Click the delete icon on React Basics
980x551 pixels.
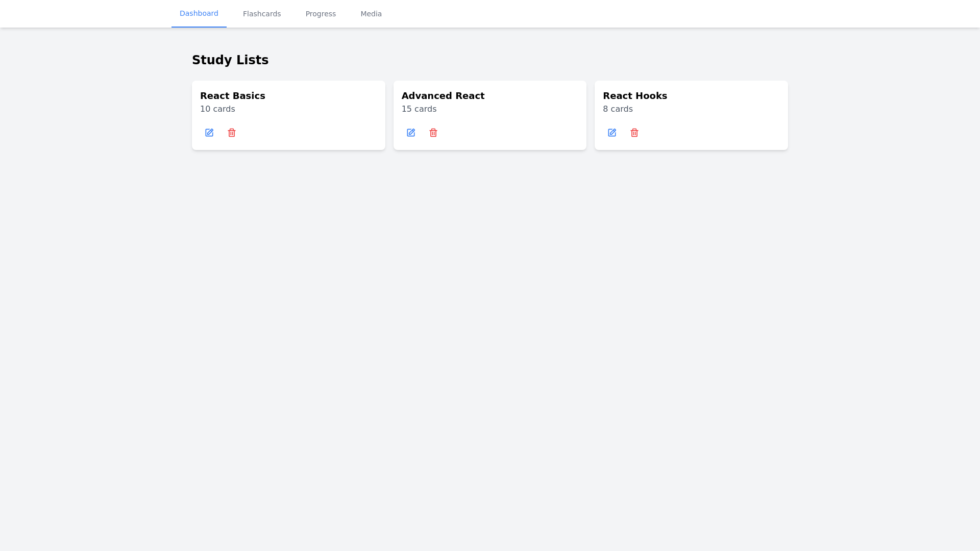point(232,133)
